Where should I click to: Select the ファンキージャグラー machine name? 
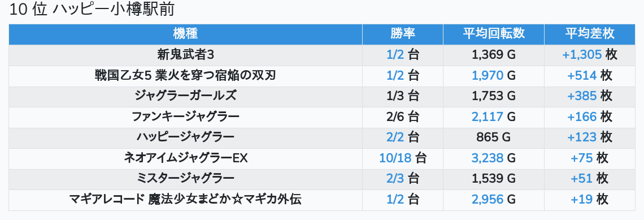click(x=185, y=117)
